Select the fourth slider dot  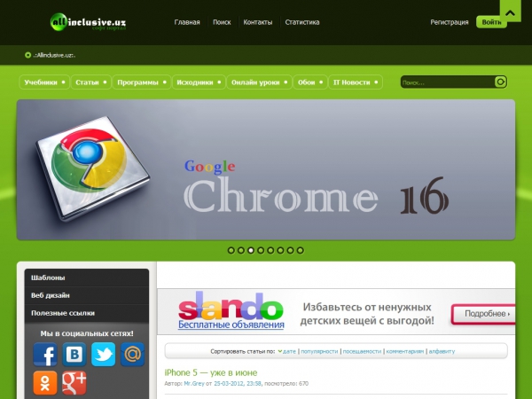261,250
